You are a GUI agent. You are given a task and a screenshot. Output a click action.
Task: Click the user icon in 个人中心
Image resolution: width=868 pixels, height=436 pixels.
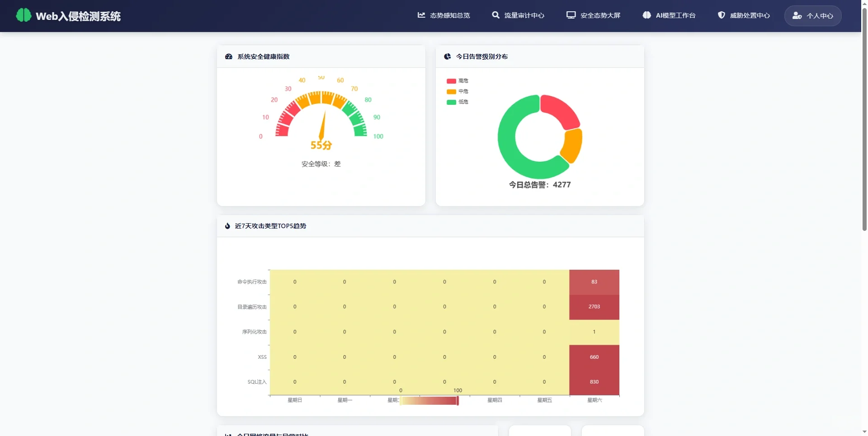coord(797,16)
